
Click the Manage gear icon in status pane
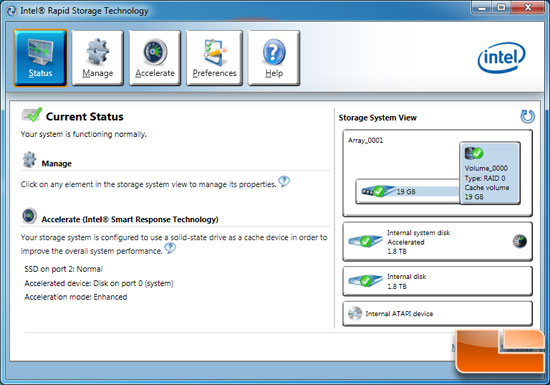pyautogui.click(x=29, y=160)
